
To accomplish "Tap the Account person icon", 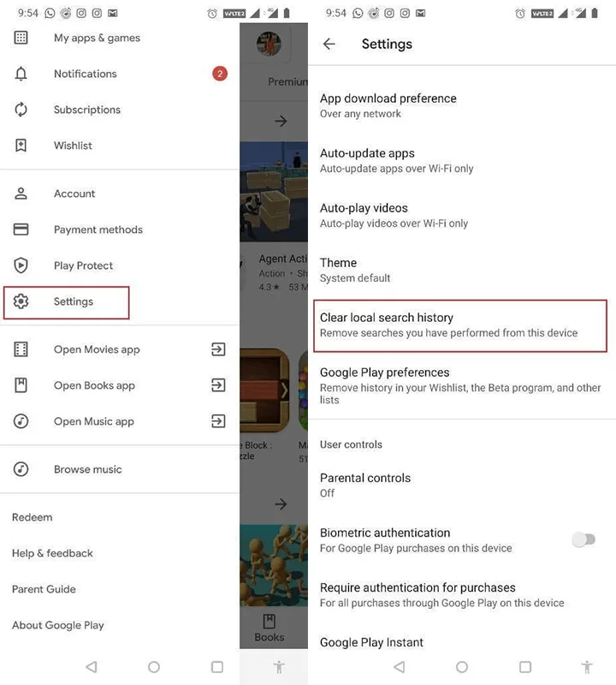I will tap(21, 194).
